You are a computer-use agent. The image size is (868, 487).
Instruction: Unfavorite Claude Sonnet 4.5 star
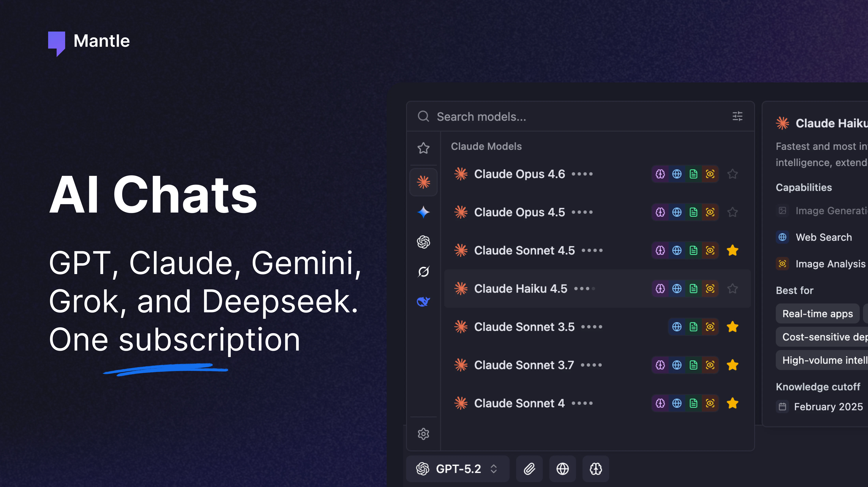pyautogui.click(x=732, y=250)
